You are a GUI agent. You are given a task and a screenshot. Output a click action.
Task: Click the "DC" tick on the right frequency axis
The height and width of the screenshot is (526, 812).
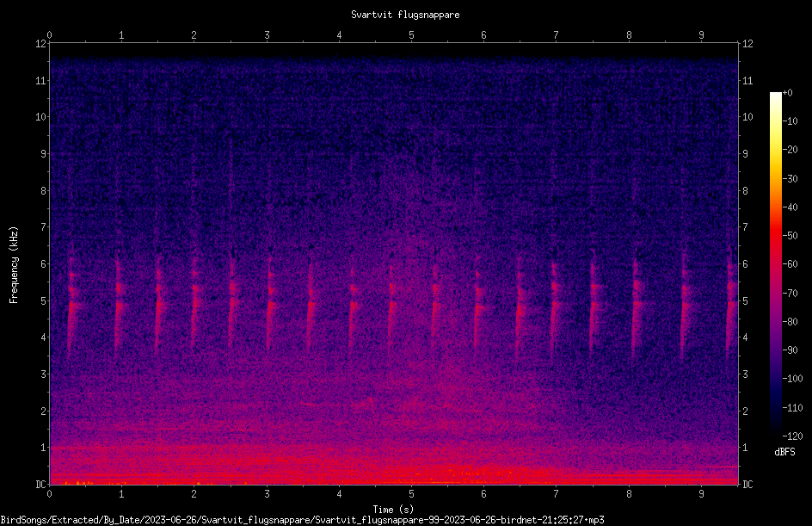747,484
